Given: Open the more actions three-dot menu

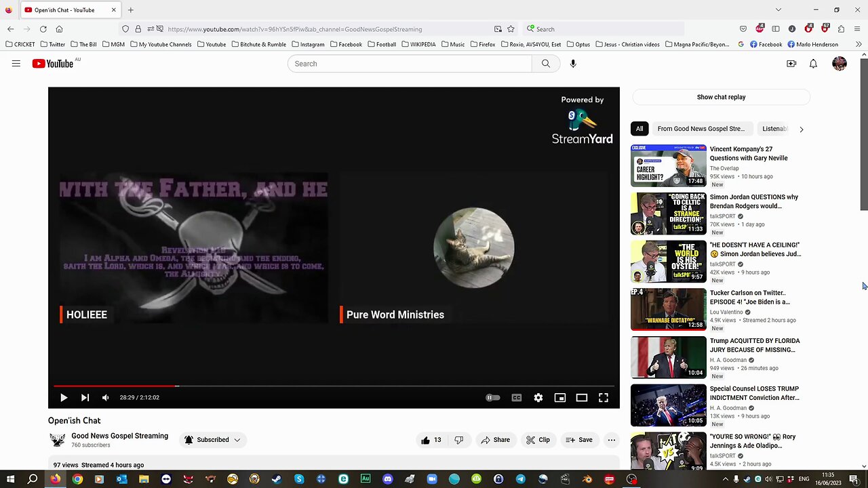Looking at the screenshot, I should [612, 440].
